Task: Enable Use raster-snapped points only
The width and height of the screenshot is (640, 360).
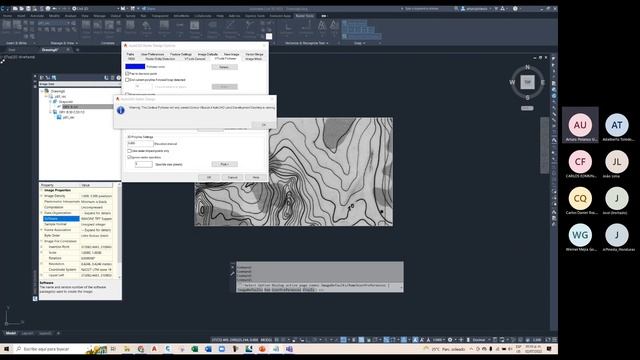Action: pyautogui.click(x=129, y=151)
